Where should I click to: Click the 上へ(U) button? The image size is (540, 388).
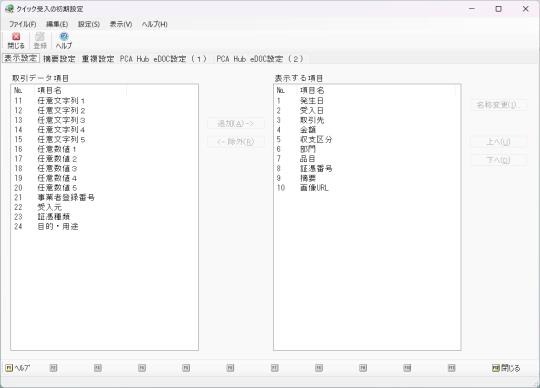[499, 141]
